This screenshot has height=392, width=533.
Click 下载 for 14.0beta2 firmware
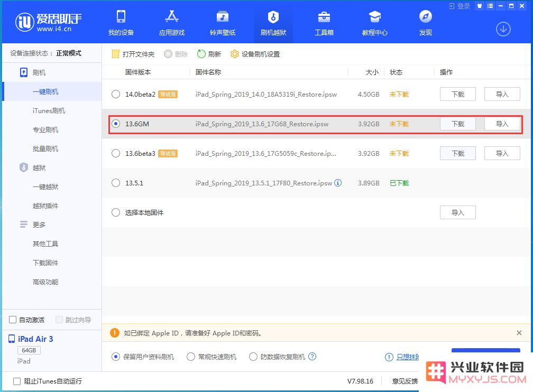457,94
